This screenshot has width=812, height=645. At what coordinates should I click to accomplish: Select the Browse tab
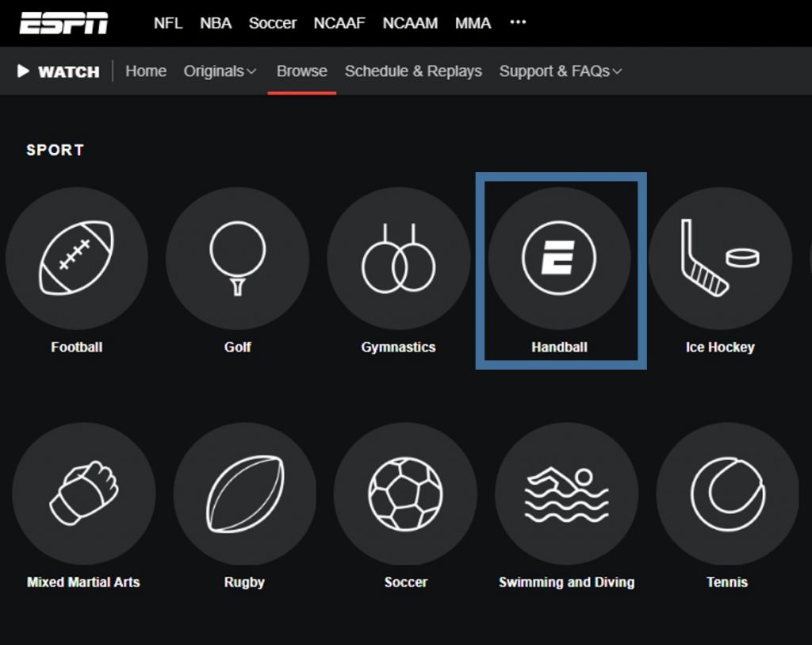[302, 71]
